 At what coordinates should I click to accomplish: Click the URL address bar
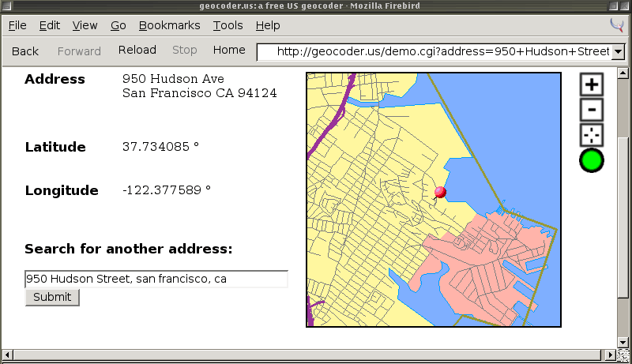coord(434,52)
